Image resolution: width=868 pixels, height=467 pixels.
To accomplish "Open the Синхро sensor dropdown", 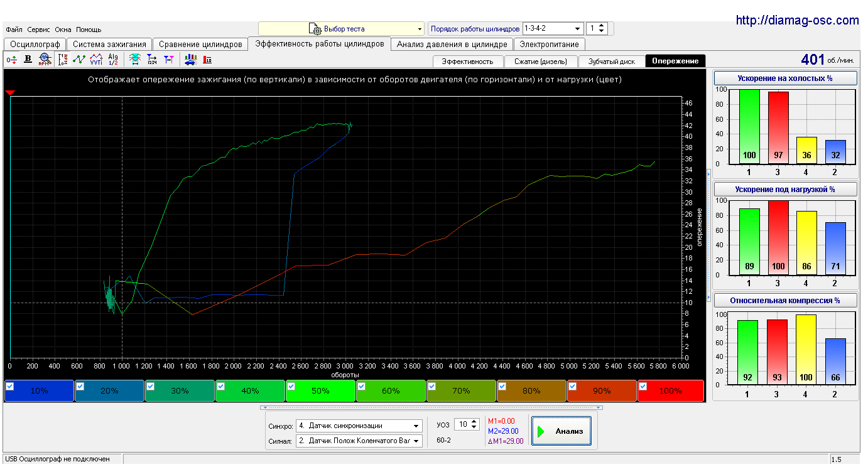I will coord(359,426).
